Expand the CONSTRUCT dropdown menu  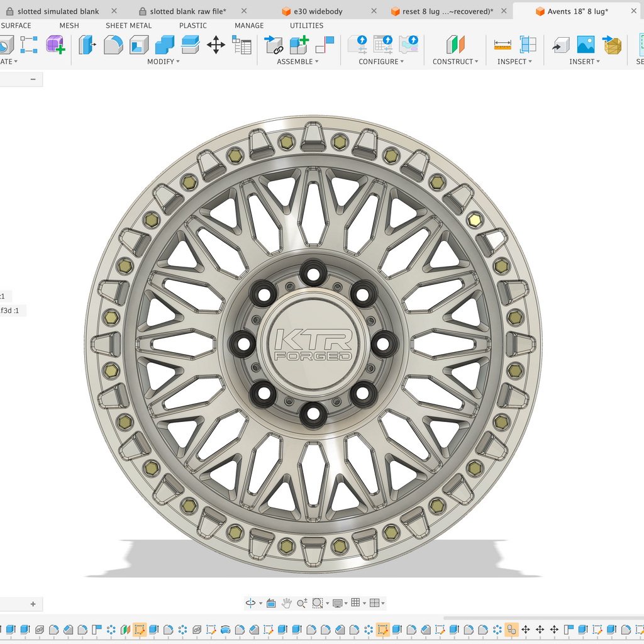pos(455,62)
